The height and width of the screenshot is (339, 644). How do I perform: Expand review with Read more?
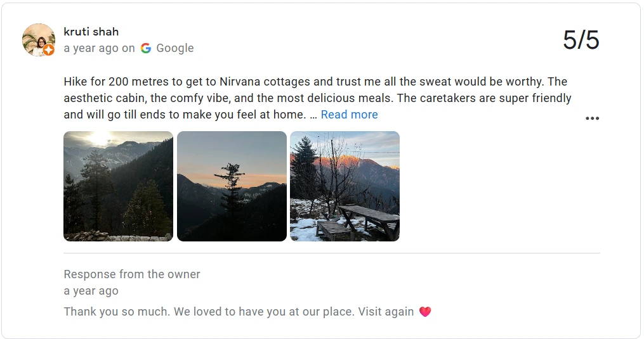(349, 115)
